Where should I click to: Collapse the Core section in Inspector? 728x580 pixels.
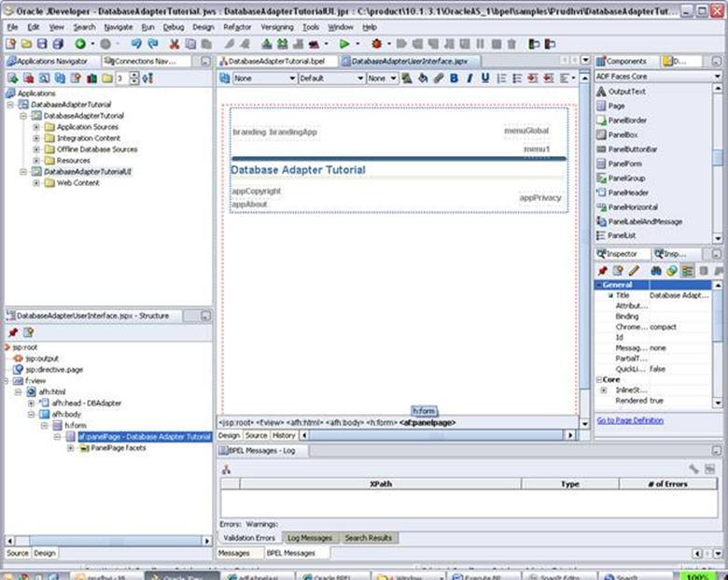click(599, 380)
